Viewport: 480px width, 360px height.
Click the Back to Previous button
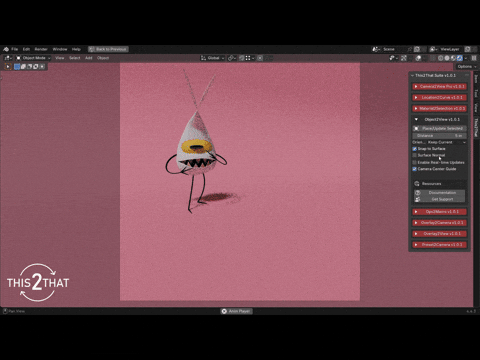[108, 49]
